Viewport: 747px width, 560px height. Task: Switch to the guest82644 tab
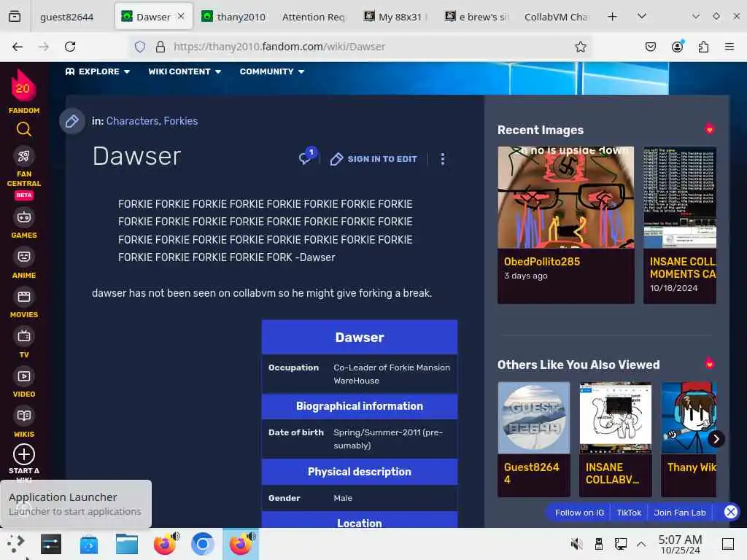[66, 17]
